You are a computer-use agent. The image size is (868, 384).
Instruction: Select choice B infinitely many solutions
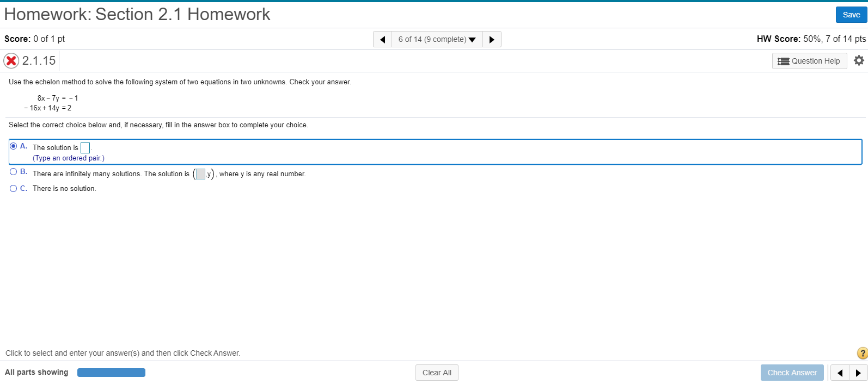click(x=14, y=172)
